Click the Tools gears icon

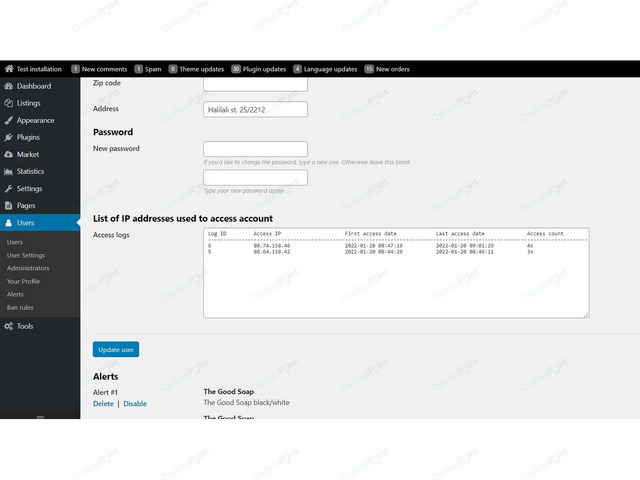pyautogui.click(x=9, y=326)
